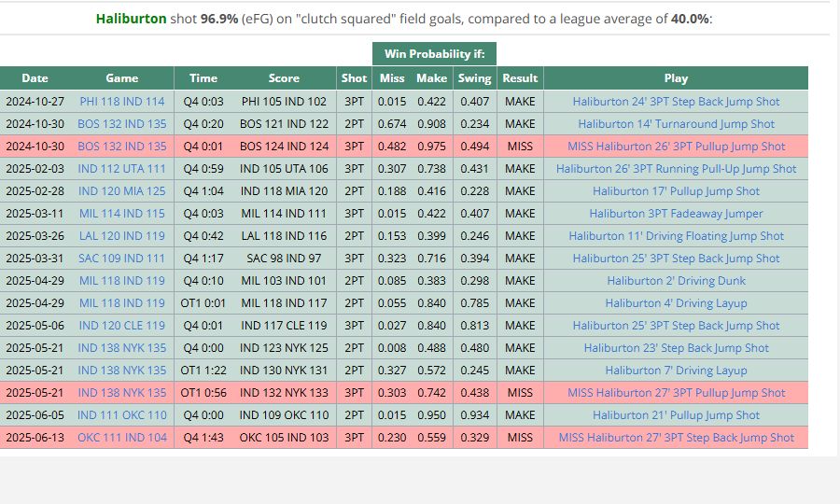View Haliburton 14' Turnaround Jump Shot play
The image size is (840, 504).
pyautogui.click(x=676, y=124)
